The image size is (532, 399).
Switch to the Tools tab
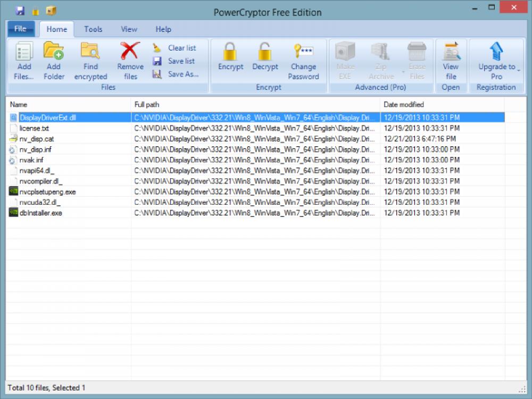pyautogui.click(x=93, y=29)
